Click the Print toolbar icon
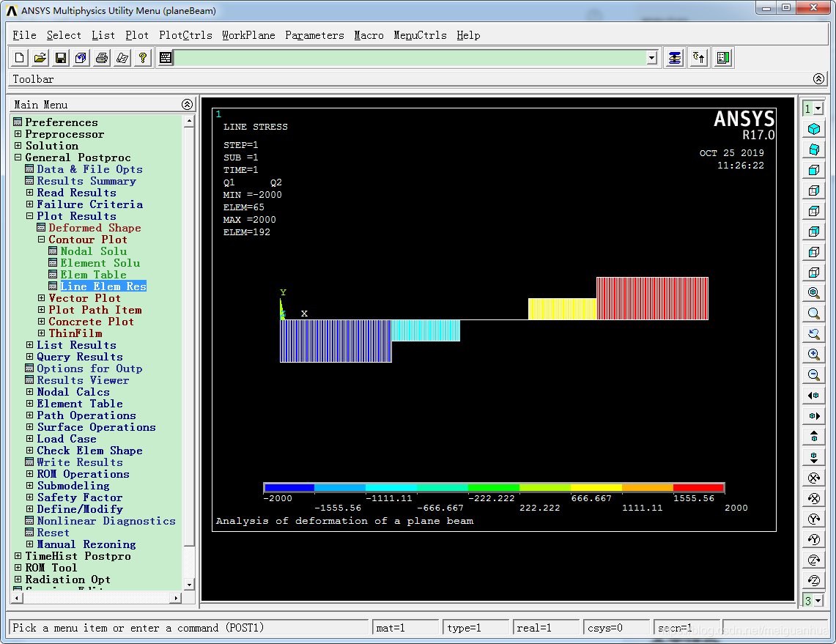The height and width of the screenshot is (644, 836). pyautogui.click(x=102, y=58)
